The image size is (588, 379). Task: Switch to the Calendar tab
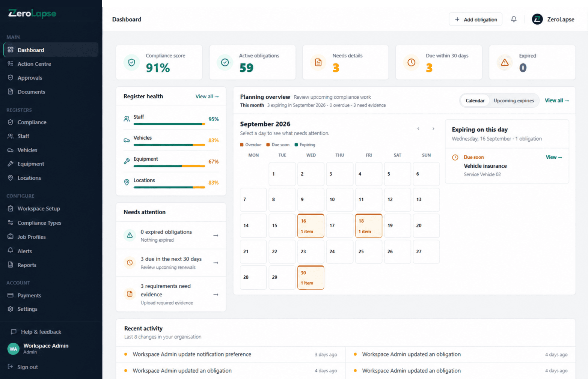[x=475, y=101]
